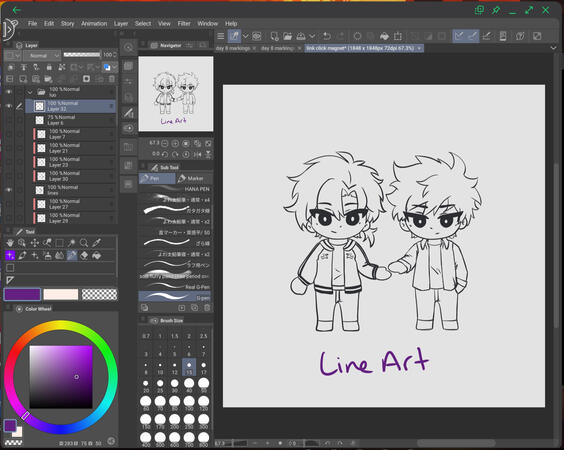
Task: Choose the HANA PEN brush
Action: pyautogui.click(x=175, y=189)
